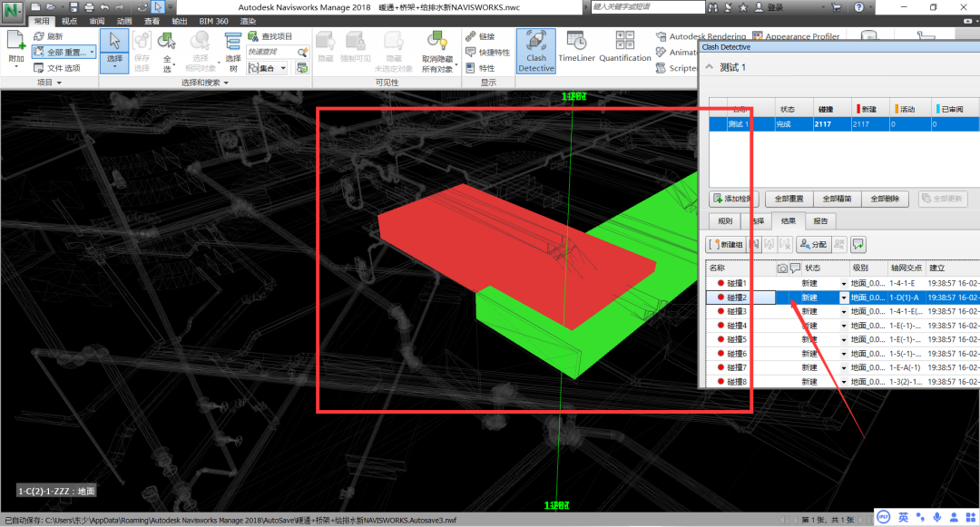Click 取消隐藏所有对象 unhide all icon
The width and height of the screenshot is (980, 527).
(x=437, y=52)
